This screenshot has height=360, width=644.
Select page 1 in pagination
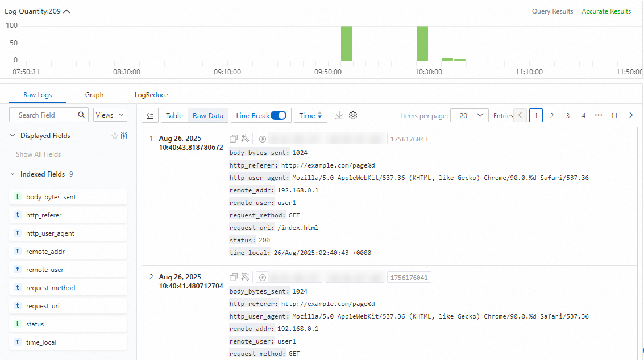[x=536, y=115]
